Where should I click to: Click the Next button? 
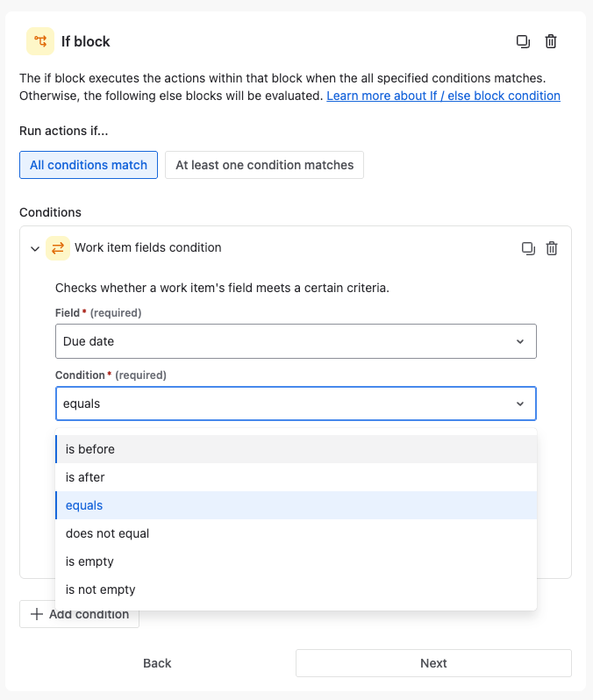[x=433, y=663]
